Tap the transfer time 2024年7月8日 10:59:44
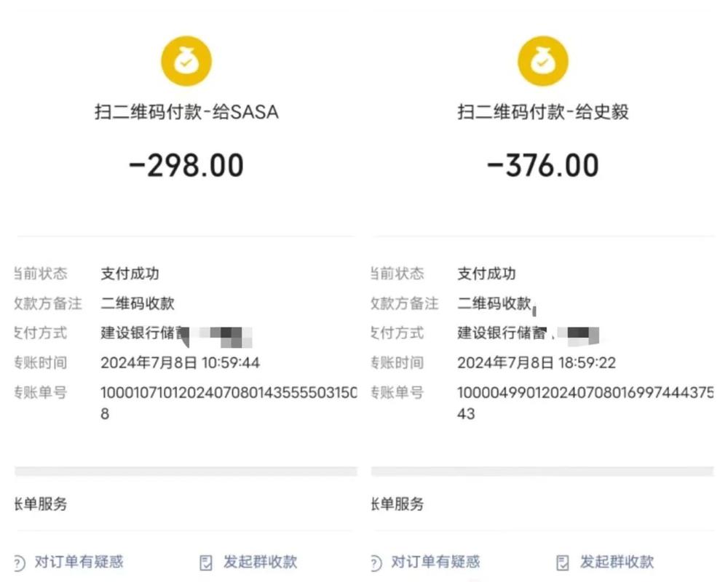The image size is (728, 582). pos(180,362)
